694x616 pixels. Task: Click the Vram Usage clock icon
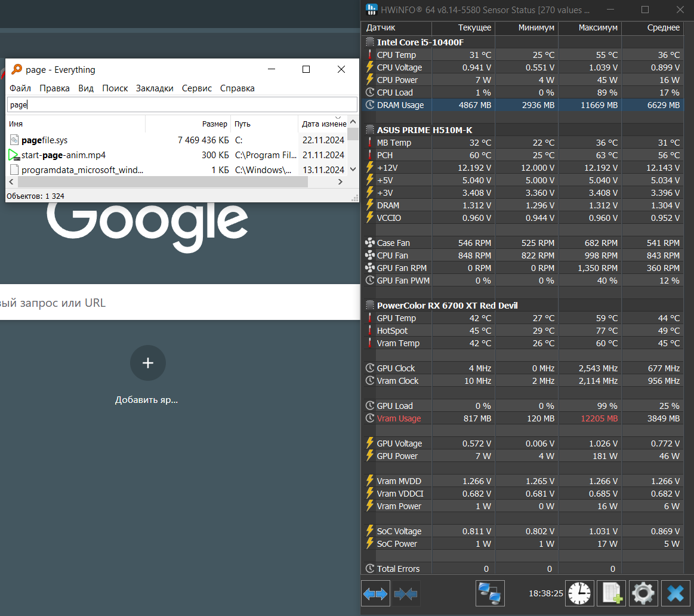[370, 418]
